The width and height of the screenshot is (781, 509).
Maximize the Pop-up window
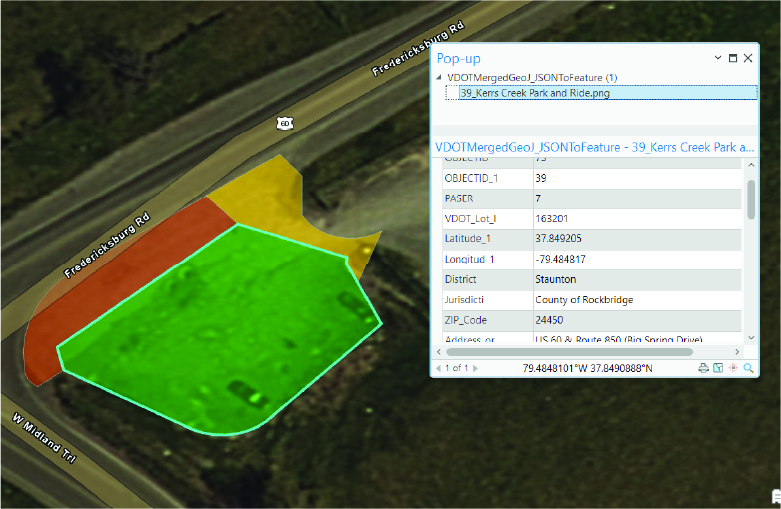click(x=733, y=58)
